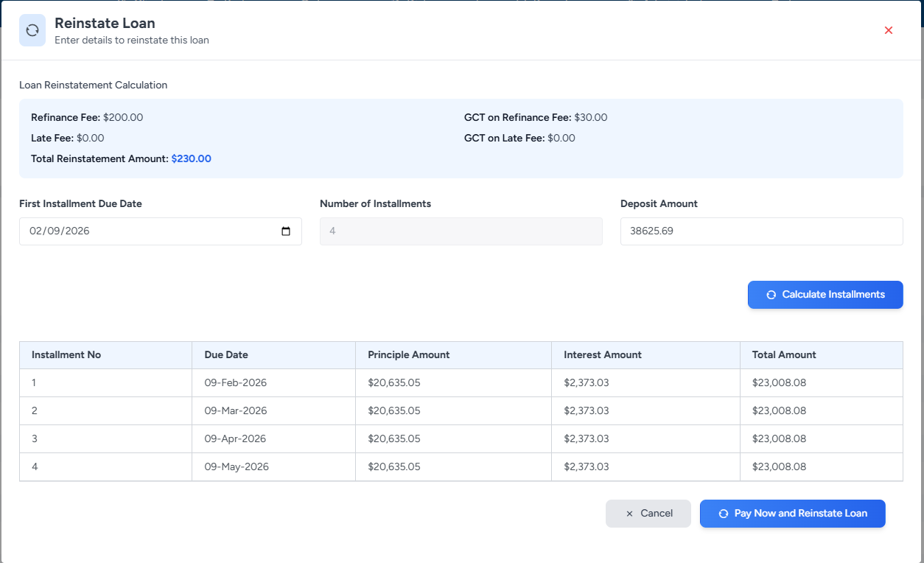Click the Total Reinstatement Amount $230.00 value
924x563 pixels.
[191, 158]
